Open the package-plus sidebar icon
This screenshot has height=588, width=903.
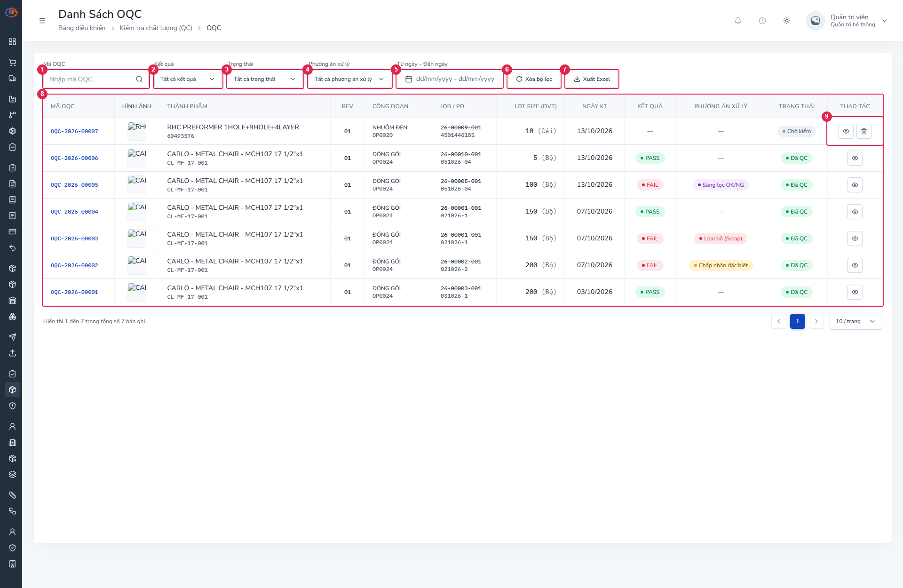13,269
